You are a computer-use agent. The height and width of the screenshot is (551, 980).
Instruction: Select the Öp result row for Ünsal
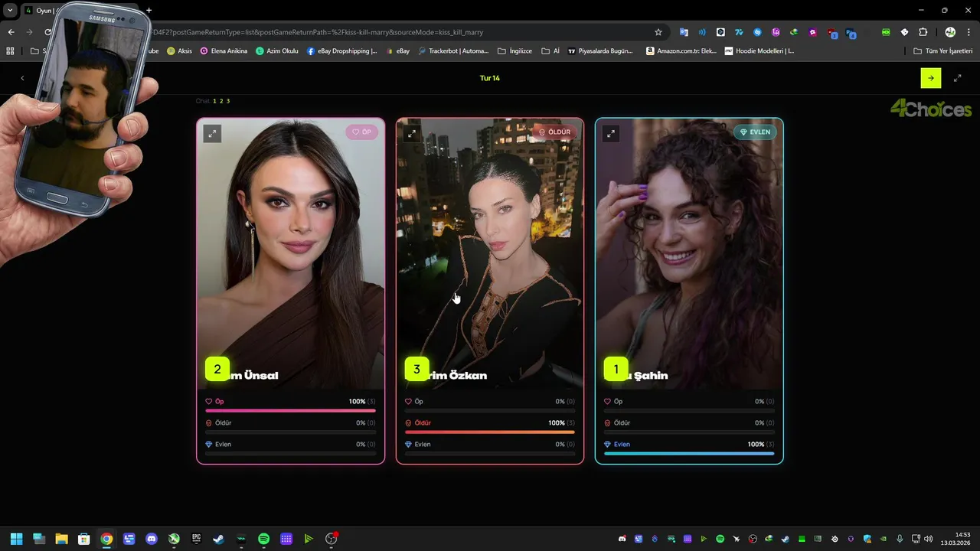[291, 405]
